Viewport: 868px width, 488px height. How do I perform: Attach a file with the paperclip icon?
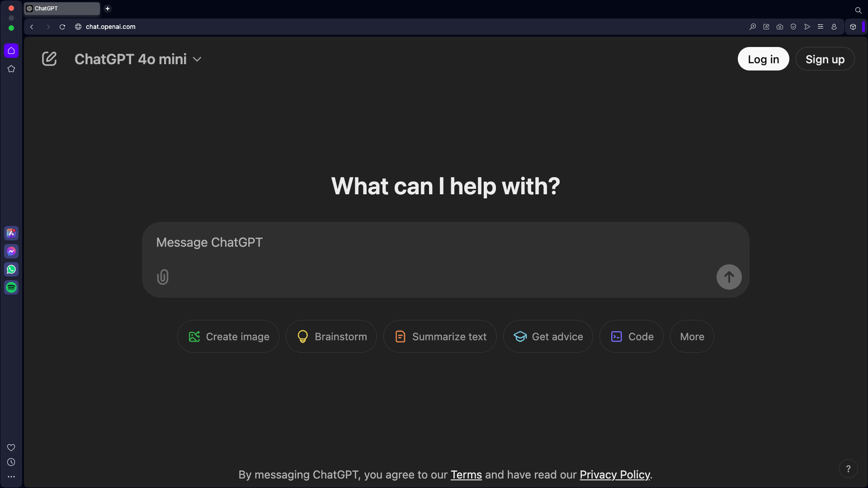point(163,277)
